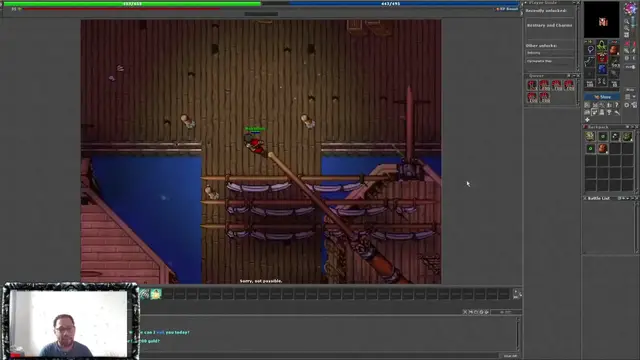This screenshot has height=360, width=640.
Task: Click first action bar slot
Action: pos(144,294)
